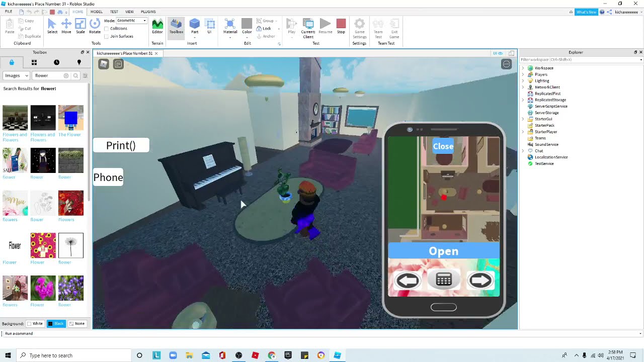Pick the Rotate tool
Screen dimensions: 644x362
95,26
